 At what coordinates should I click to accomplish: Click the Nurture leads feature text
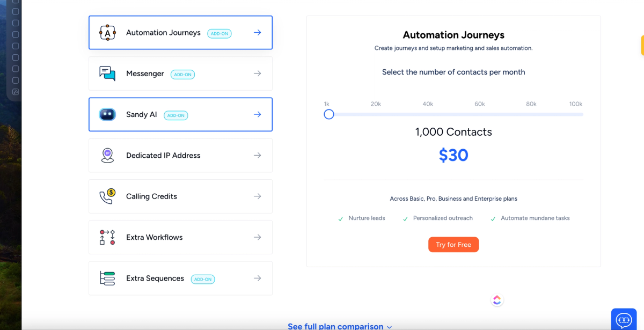pos(367,218)
